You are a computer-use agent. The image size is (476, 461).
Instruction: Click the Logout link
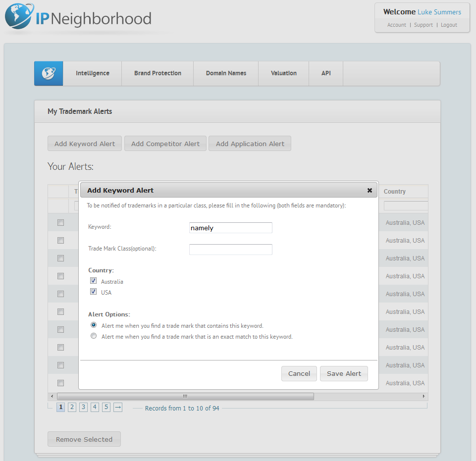coord(449,25)
